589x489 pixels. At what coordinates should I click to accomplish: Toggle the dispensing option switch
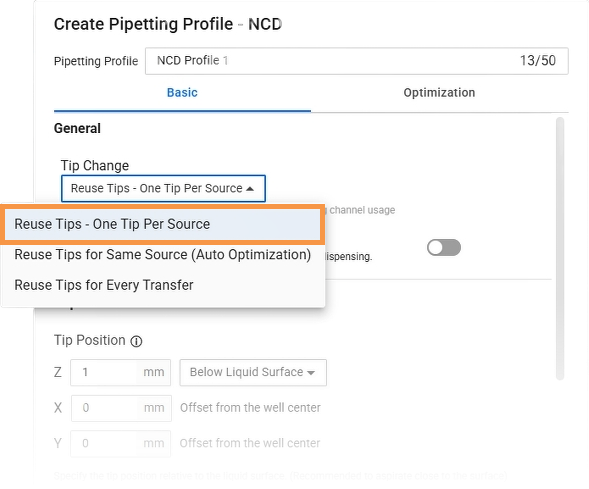point(444,248)
